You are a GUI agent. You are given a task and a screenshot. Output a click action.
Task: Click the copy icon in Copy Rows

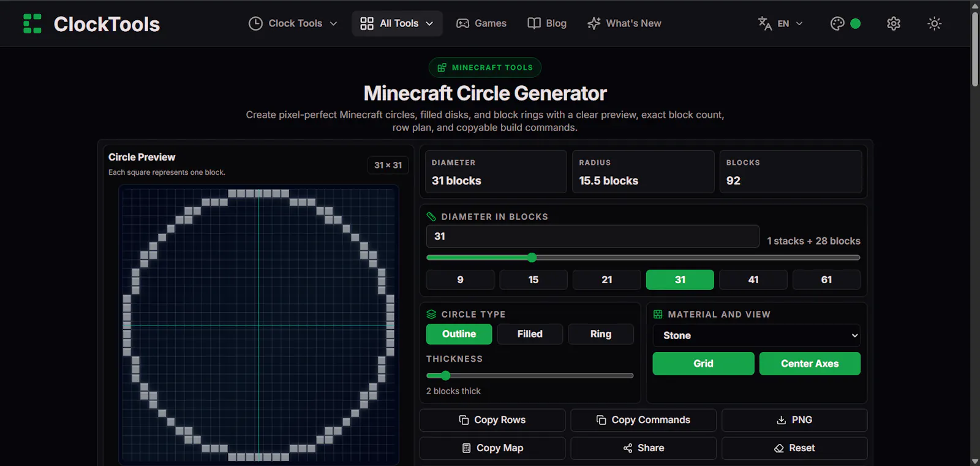[464, 420]
